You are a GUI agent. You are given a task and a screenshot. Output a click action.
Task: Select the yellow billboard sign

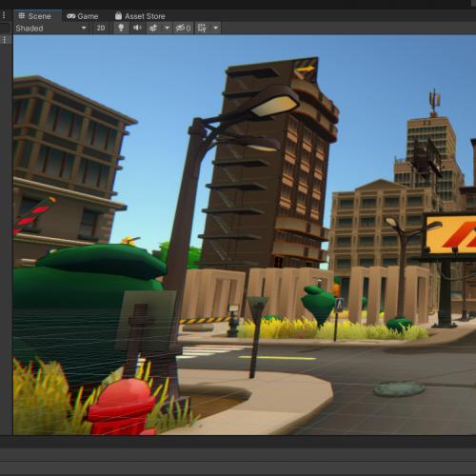450,235
